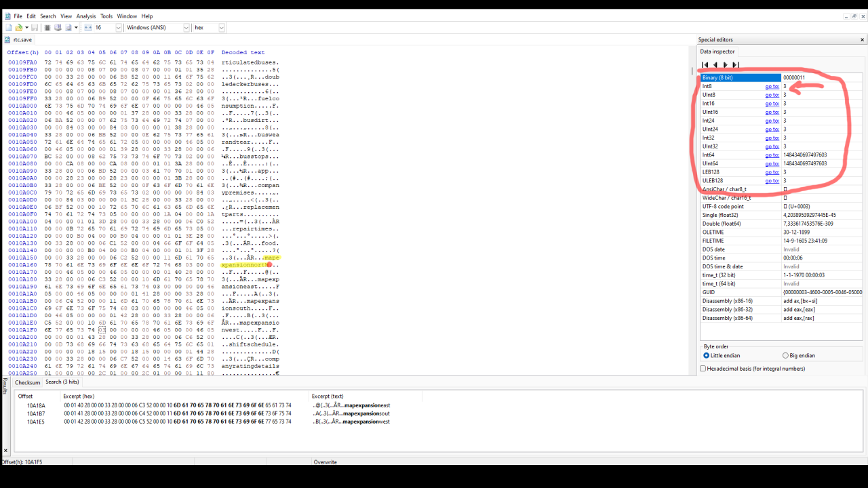
Task: Open the bytes per row dropdown
Action: click(118, 28)
